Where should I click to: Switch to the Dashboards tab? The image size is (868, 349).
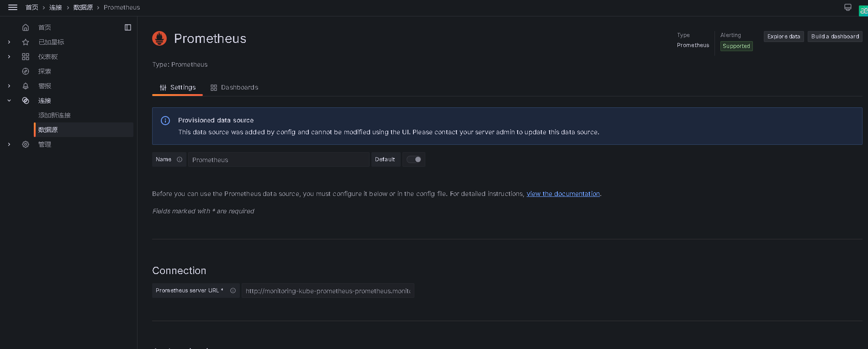pyautogui.click(x=234, y=87)
